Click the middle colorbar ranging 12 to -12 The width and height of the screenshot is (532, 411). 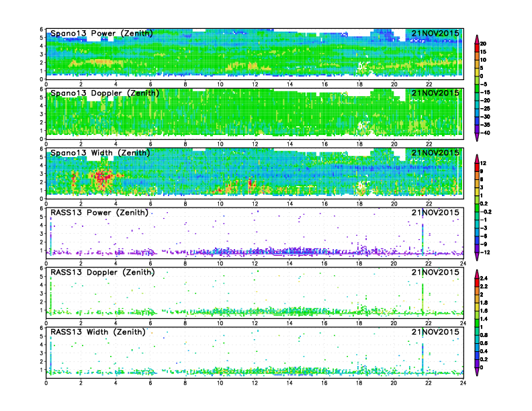(x=477, y=208)
